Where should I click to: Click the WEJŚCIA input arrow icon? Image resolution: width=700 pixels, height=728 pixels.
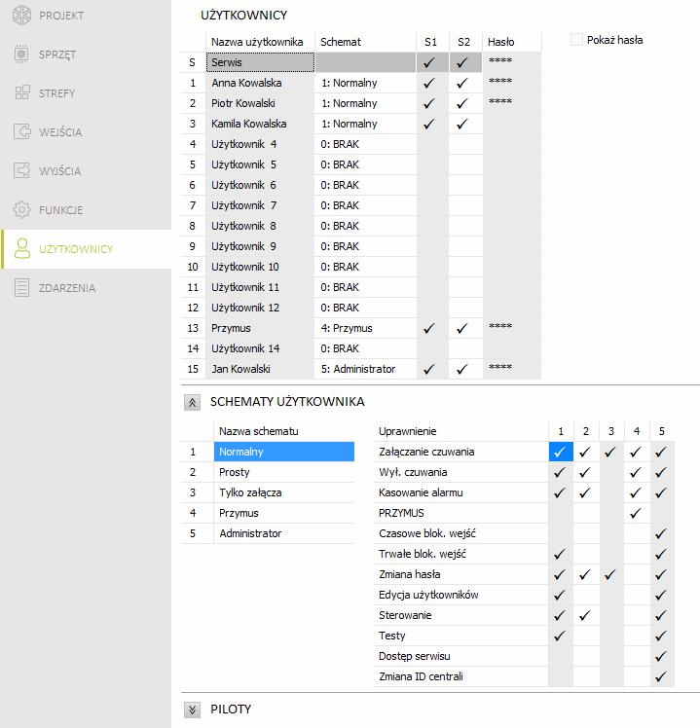click(21, 131)
